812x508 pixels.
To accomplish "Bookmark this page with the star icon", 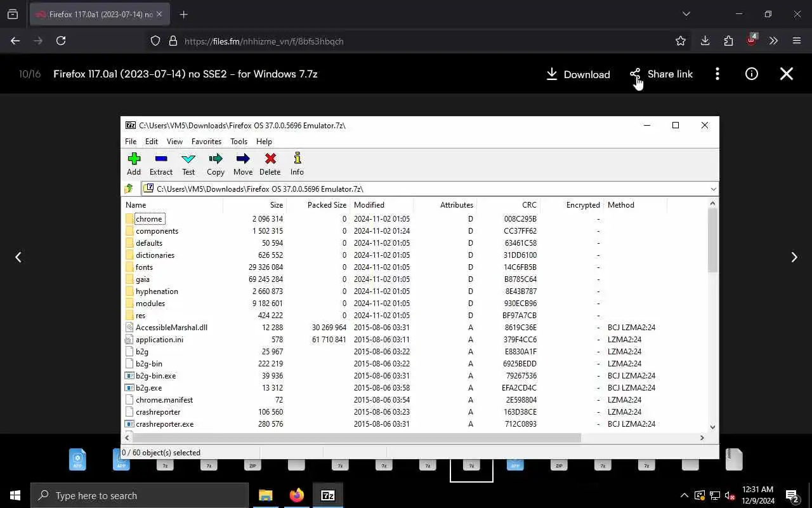I will (681, 41).
